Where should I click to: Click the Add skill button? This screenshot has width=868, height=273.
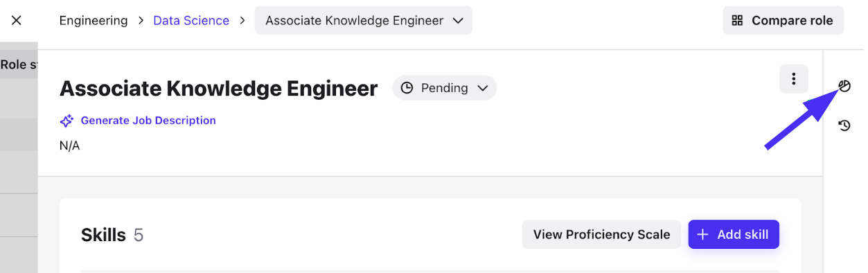coord(734,234)
